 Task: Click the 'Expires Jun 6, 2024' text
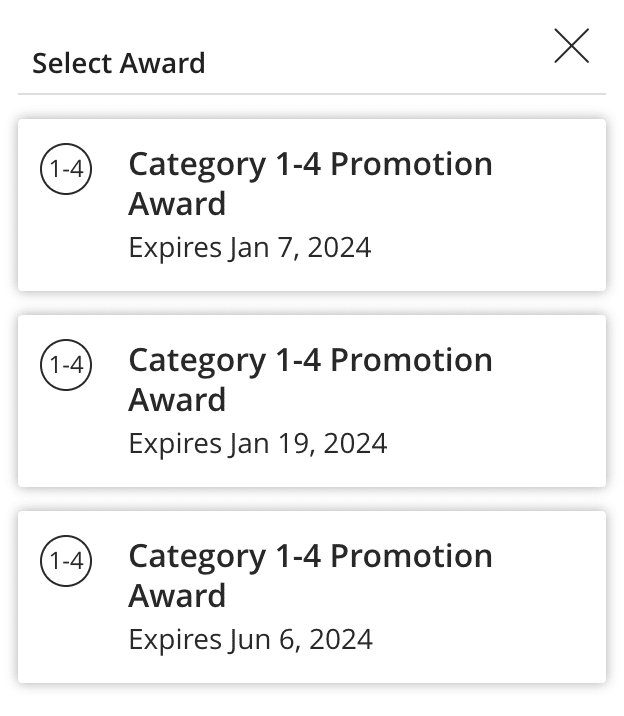coord(251,639)
